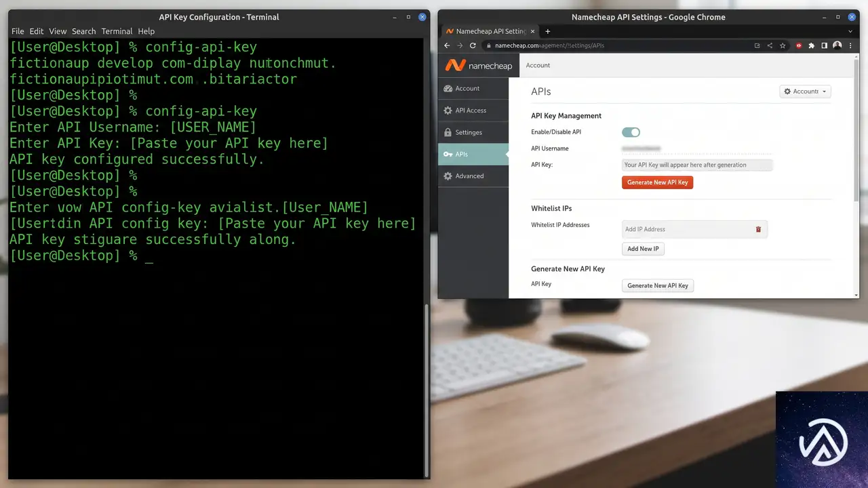Go forward in Chrome

point(460,45)
